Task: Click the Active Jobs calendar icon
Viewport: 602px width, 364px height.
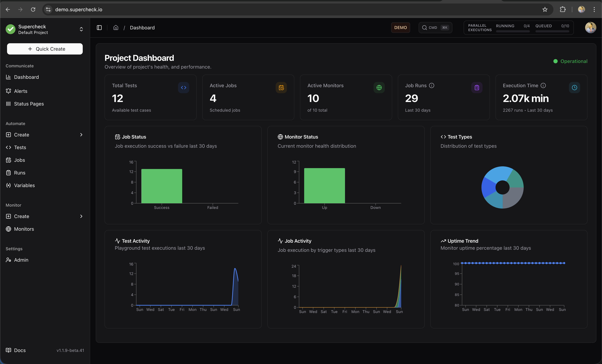Action: [x=281, y=88]
